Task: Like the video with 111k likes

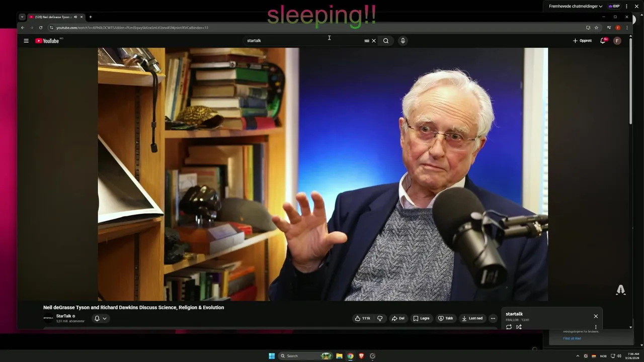Action: 362,318
